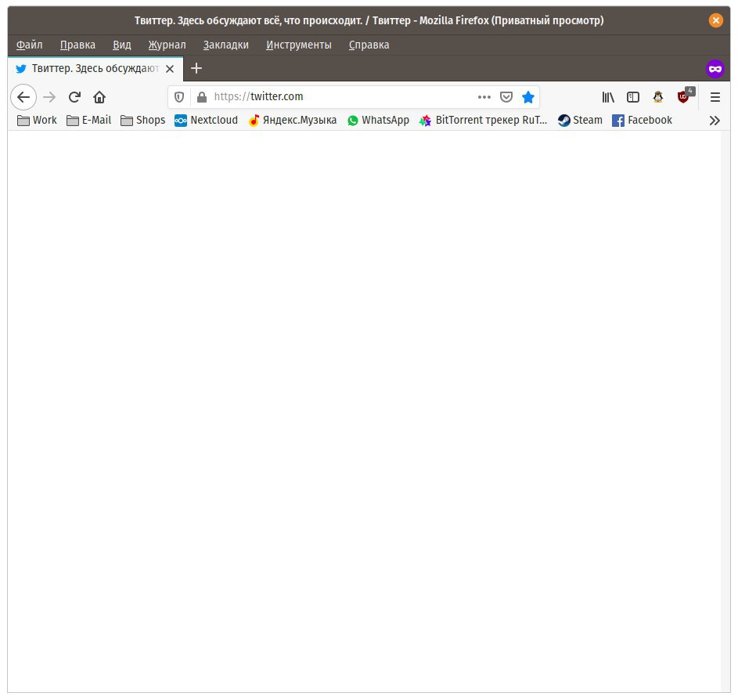The height and width of the screenshot is (700, 738).
Task: Open the Steam bookmark
Action: click(580, 121)
